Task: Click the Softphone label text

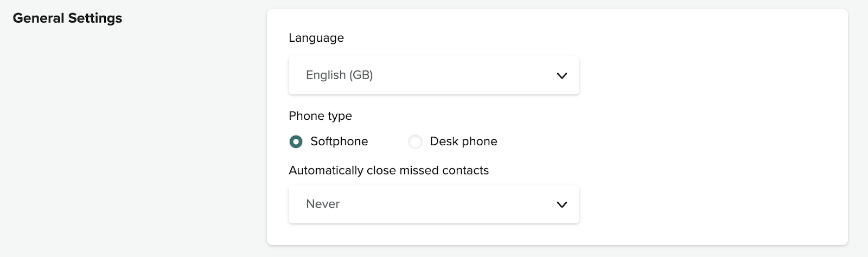Action: [x=339, y=142]
